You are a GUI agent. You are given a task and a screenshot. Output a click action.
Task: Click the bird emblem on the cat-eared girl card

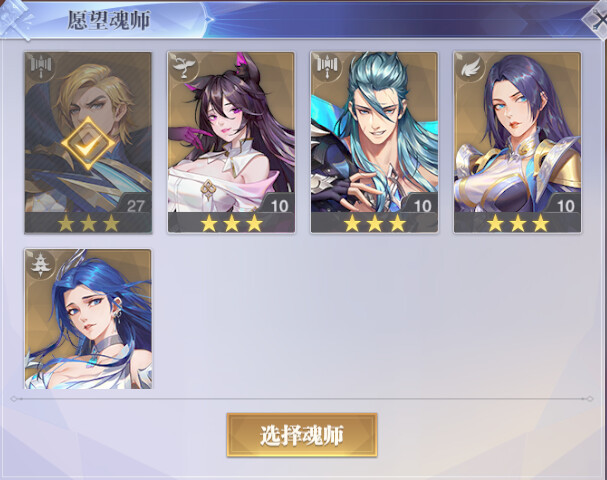coord(184,67)
